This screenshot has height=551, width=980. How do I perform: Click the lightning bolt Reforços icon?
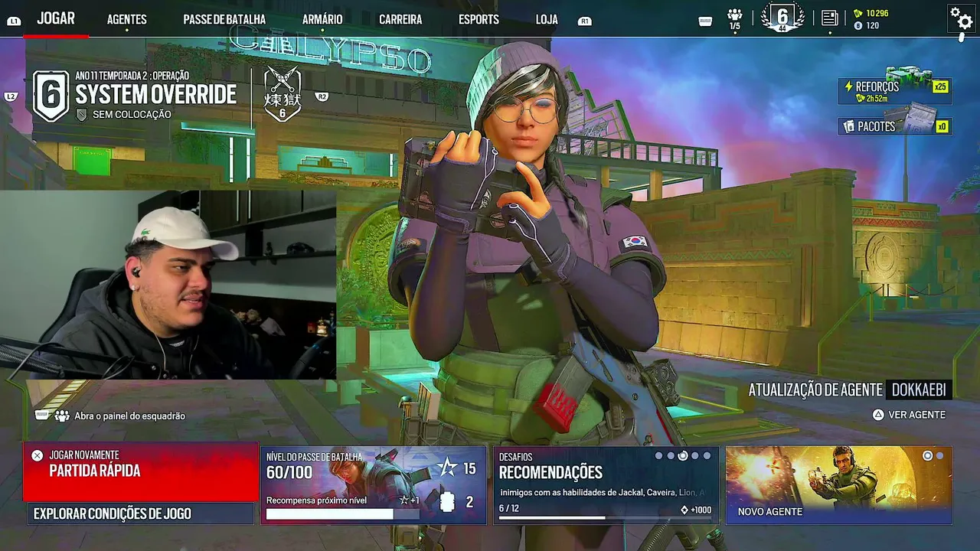pos(848,86)
